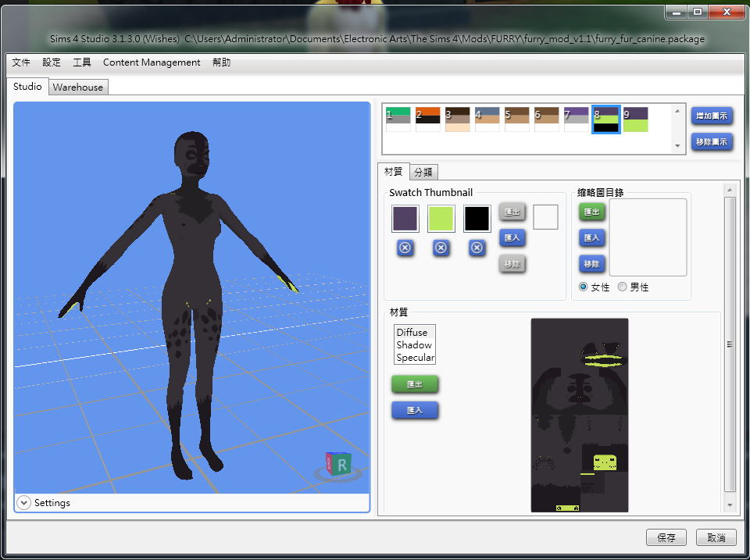Click gray 匯出 button in Swatch Thumbnail
This screenshot has width=750, height=560.
click(512, 212)
